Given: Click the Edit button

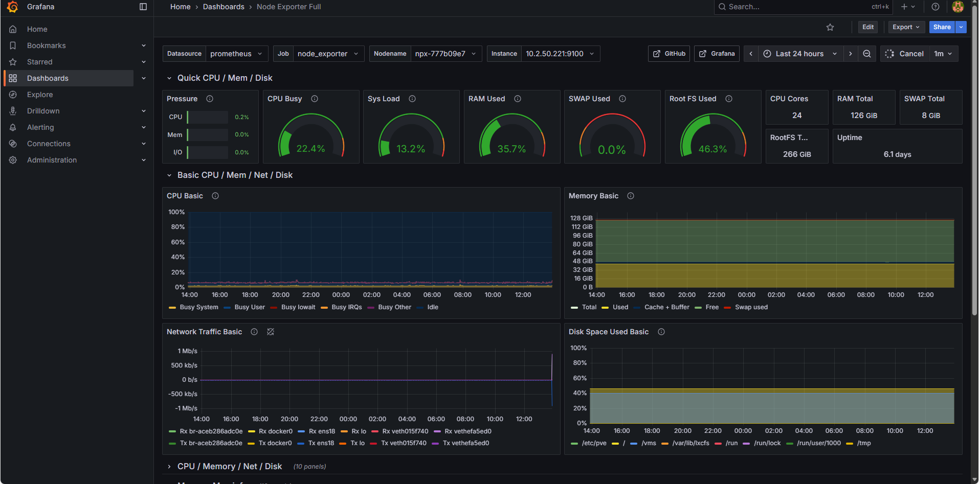Looking at the screenshot, I should coord(867,27).
